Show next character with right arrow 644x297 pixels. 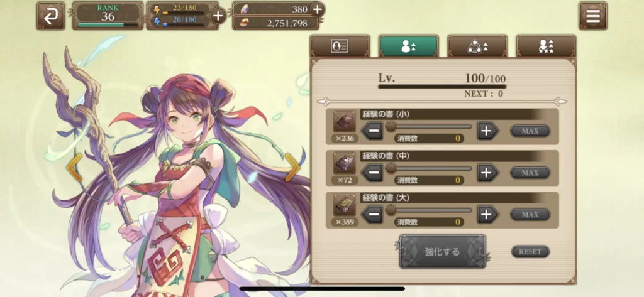pyautogui.click(x=293, y=168)
